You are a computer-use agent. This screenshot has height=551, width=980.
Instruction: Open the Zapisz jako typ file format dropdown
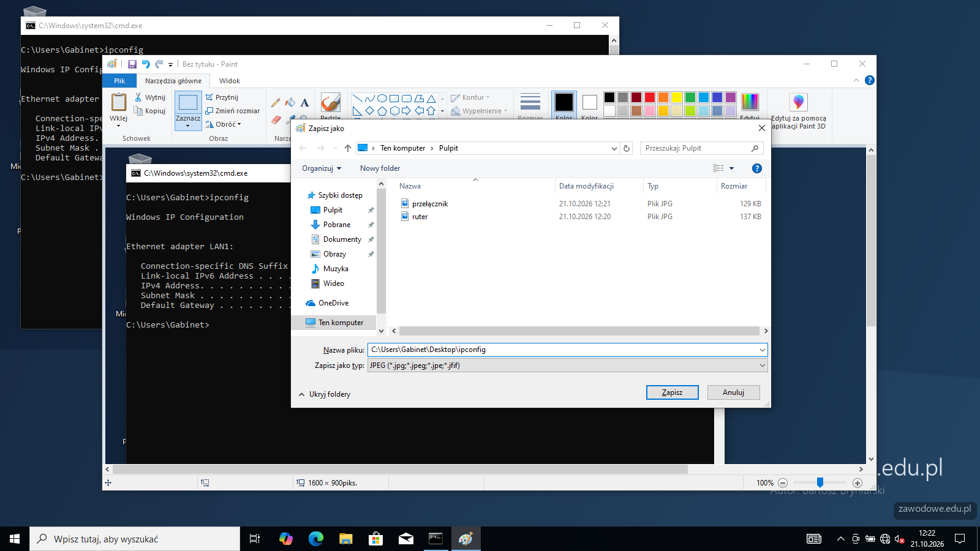tap(567, 365)
